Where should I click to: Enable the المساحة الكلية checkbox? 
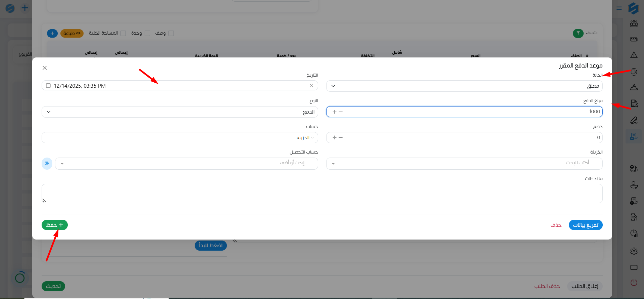[x=123, y=33]
